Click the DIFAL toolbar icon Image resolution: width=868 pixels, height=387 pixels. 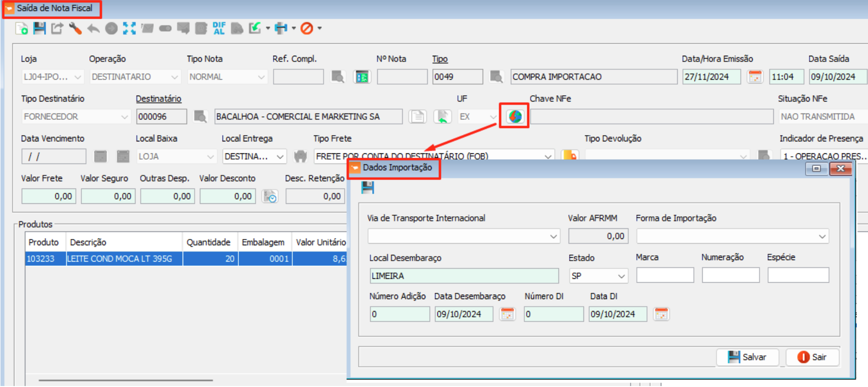pos(219,28)
